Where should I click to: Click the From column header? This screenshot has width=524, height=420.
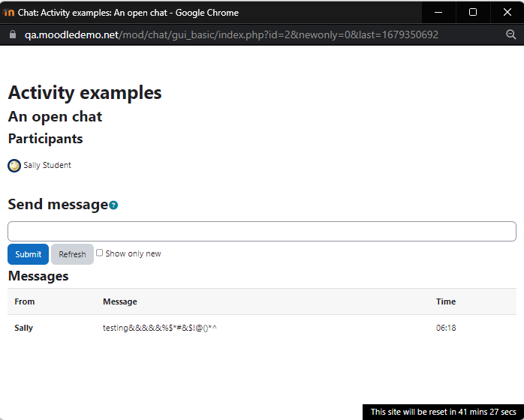[x=24, y=301]
